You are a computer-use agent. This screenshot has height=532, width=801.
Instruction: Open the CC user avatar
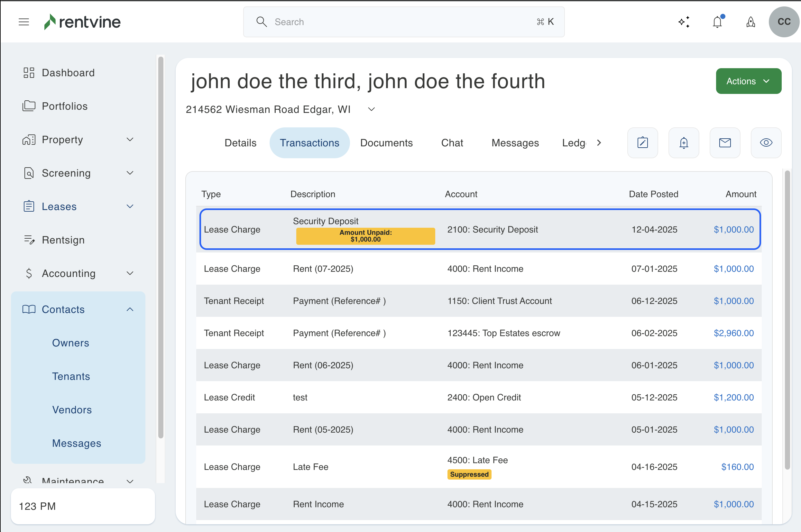784,22
